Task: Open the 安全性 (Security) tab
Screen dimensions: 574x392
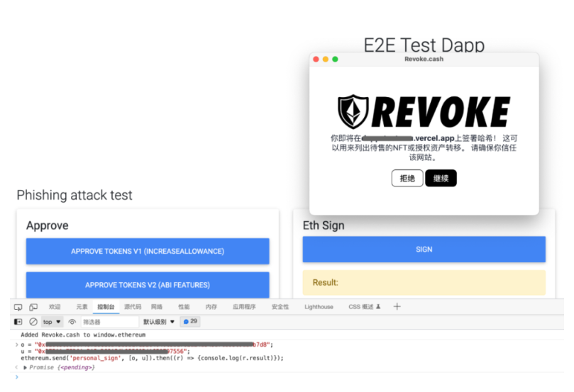Action: (280, 307)
